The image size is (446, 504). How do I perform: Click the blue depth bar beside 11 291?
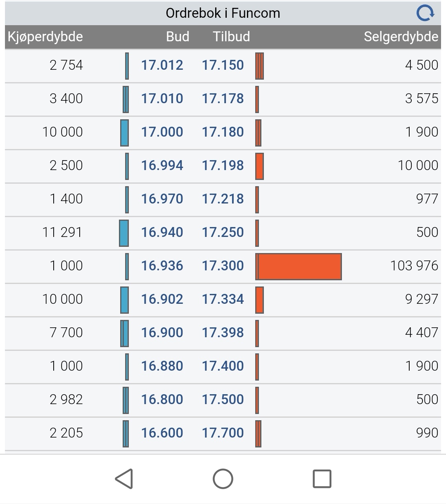124,233
